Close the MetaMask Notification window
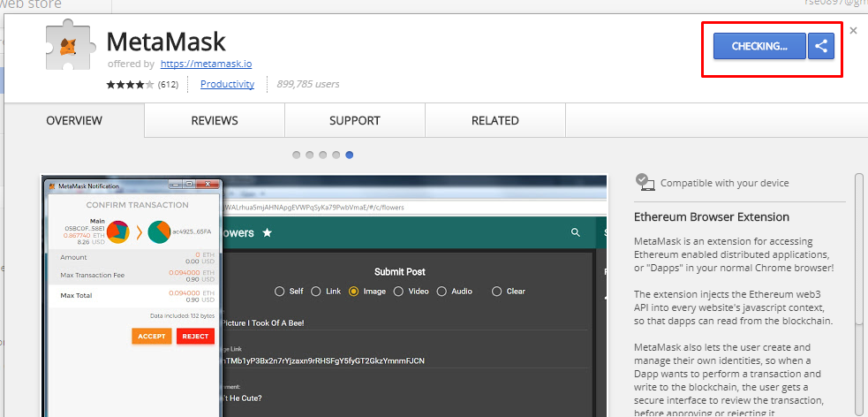Viewport: 868px width, 417px height. tap(208, 185)
